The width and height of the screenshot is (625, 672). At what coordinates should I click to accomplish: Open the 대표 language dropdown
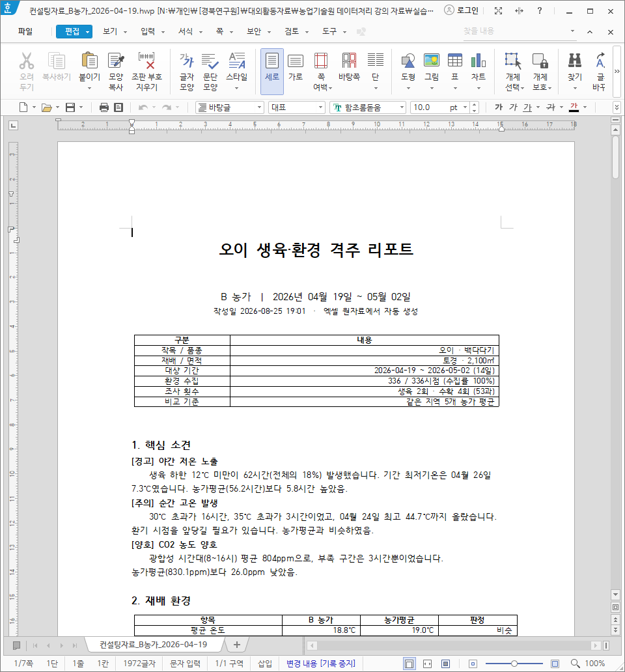point(320,107)
